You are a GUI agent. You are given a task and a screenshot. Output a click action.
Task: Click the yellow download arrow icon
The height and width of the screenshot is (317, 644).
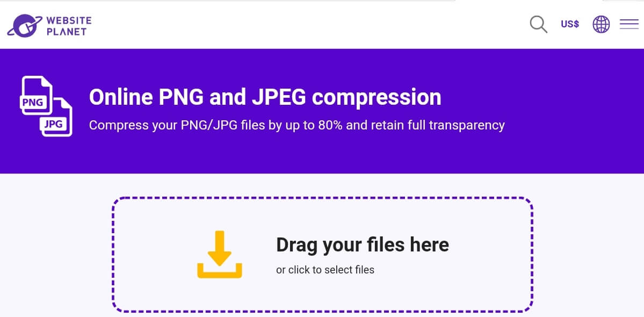tap(220, 248)
